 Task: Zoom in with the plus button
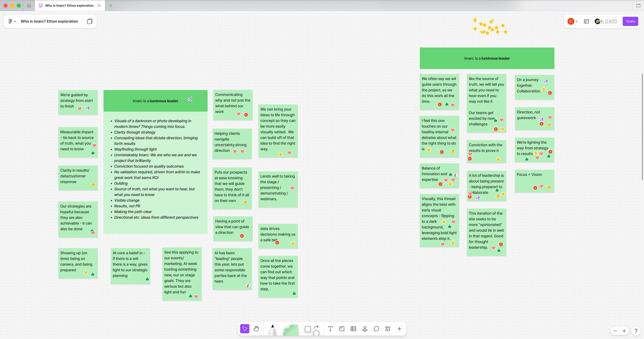(x=624, y=331)
